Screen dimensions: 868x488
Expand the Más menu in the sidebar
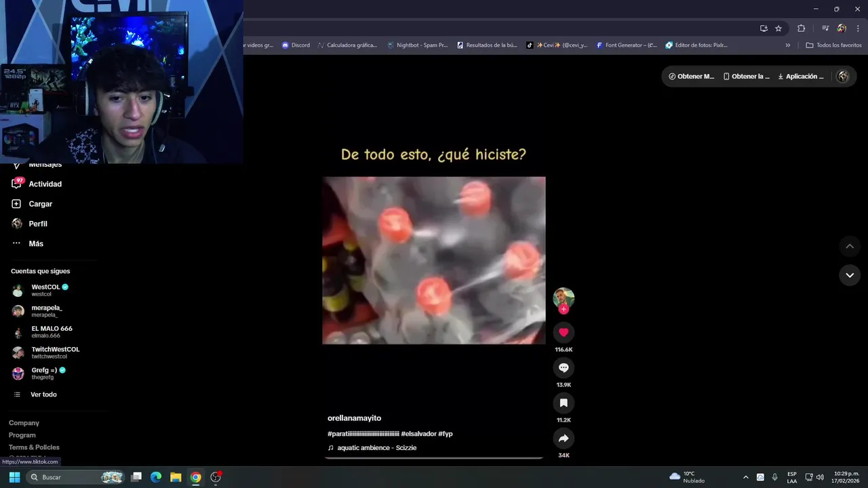(x=36, y=243)
